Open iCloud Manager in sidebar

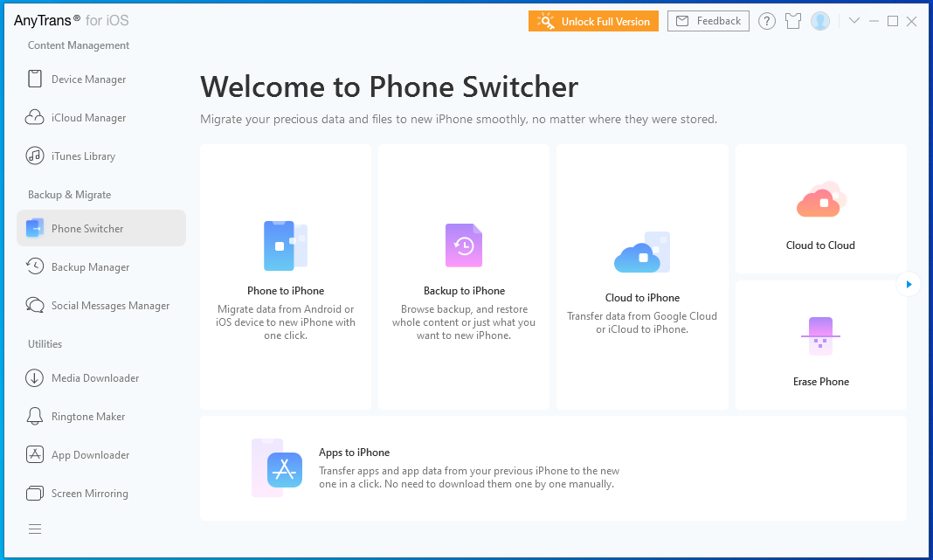pyautogui.click(x=101, y=118)
